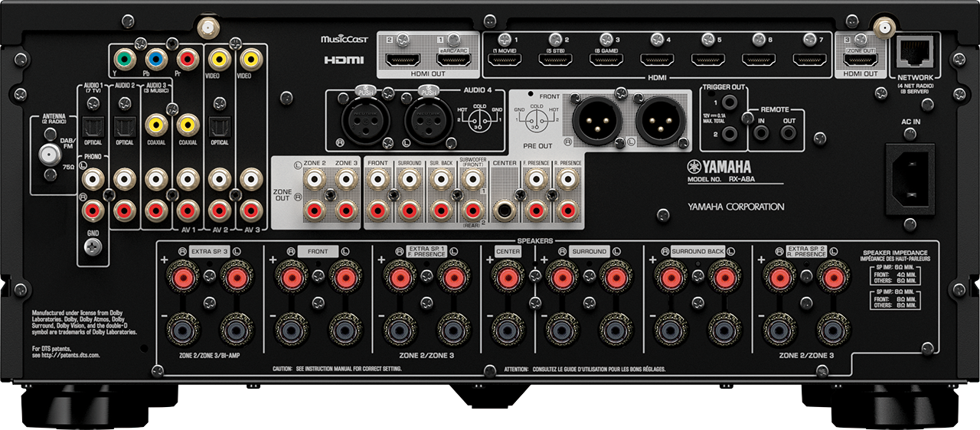
Task: Select the ZONE 2 white L zone-out jack
Action: coord(315,181)
